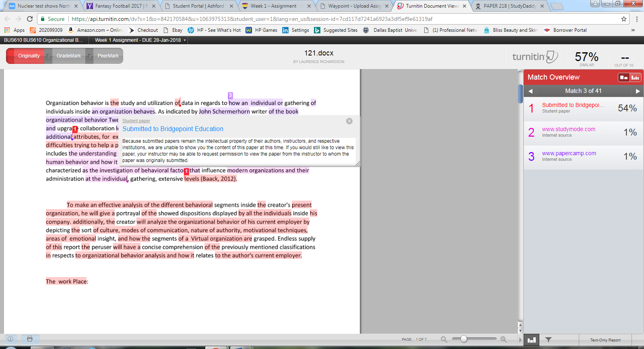This screenshot has width=644, height=349.
Task: Open the Text-Only Report
Action: [x=605, y=340]
